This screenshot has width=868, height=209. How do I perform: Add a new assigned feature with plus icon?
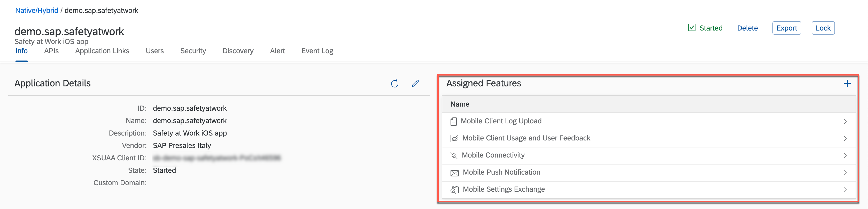pyautogui.click(x=847, y=83)
